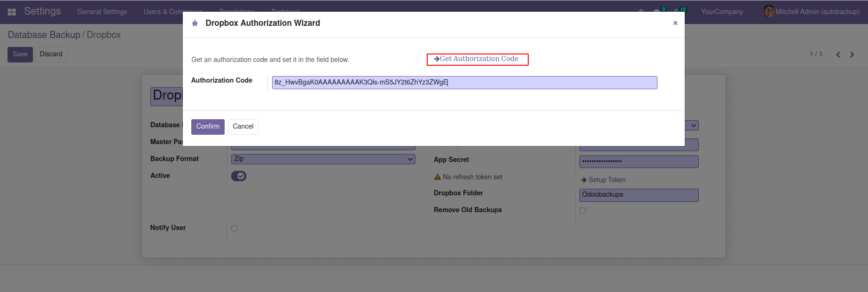Viewport: 868px width, 292px height.
Task: Open the apps grid menu icon
Action: click(12, 12)
